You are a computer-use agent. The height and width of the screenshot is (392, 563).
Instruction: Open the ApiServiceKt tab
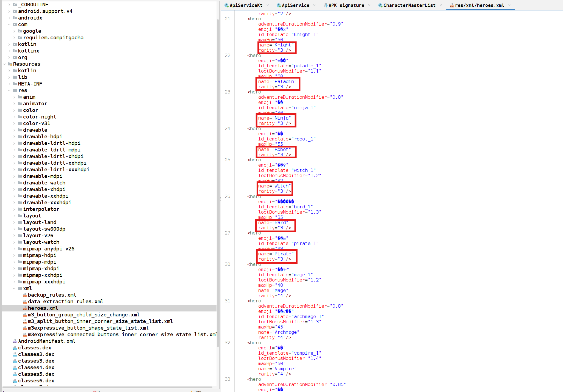[x=246, y=5]
